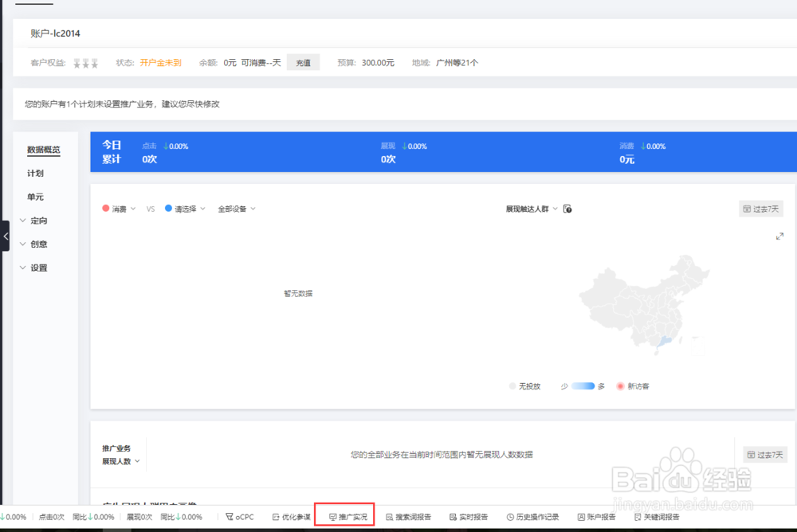Expand the 设置 sidebar section
The image size is (797, 532).
coord(33,268)
